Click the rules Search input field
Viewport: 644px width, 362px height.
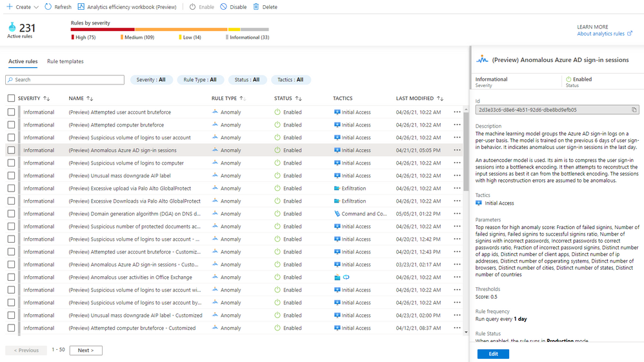[x=65, y=80]
